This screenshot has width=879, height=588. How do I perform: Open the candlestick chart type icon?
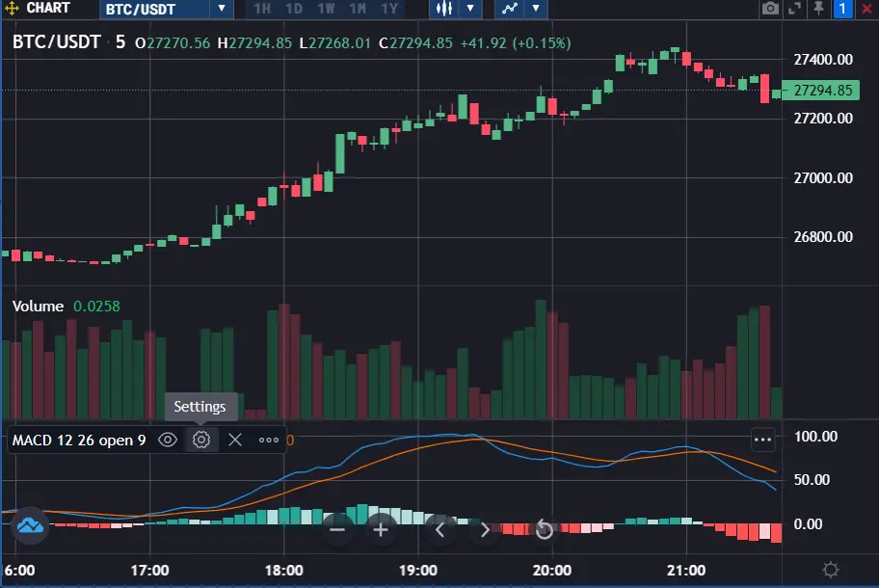tap(444, 9)
